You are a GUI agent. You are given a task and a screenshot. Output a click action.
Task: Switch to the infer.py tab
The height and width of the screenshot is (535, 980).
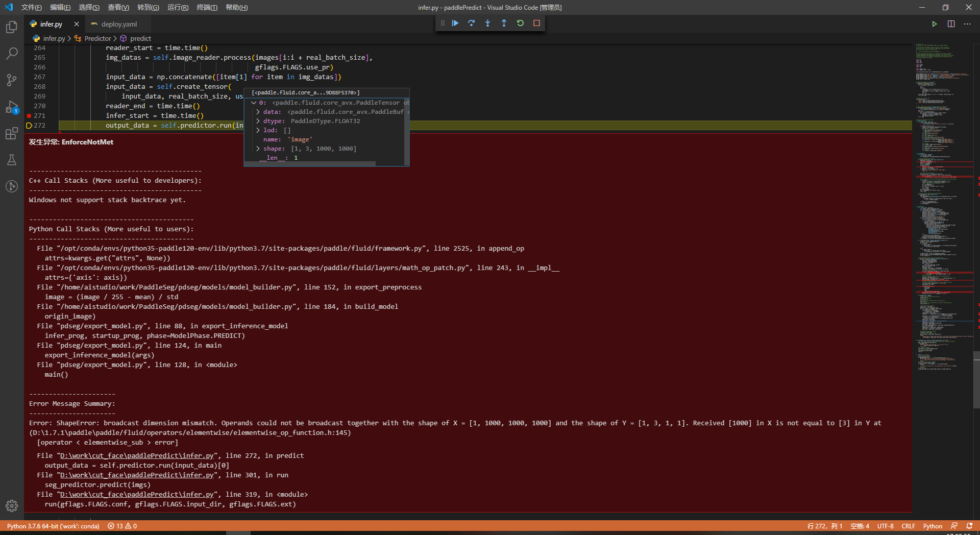pyautogui.click(x=51, y=24)
